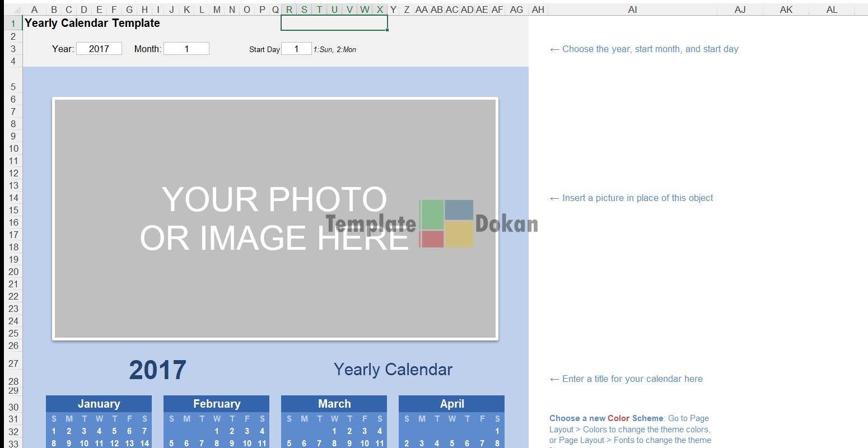Click 'Insert a picture in place of this object' note
This screenshot has height=448, width=868.
[x=631, y=198]
